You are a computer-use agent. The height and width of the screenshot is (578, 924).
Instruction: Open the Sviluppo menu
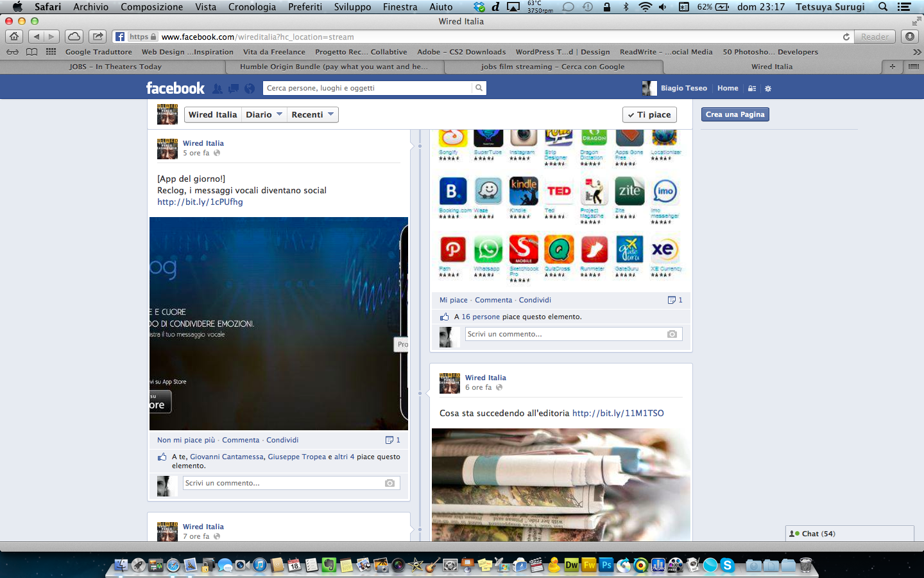click(352, 7)
